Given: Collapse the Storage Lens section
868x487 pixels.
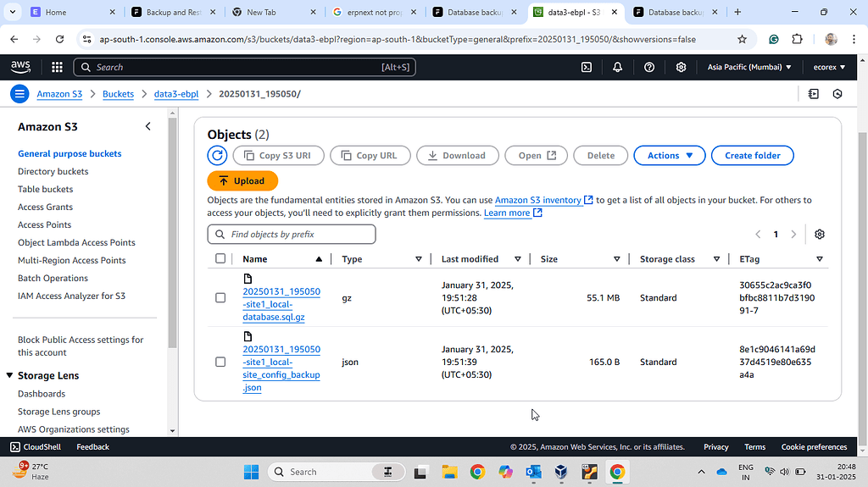Looking at the screenshot, I should (x=9, y=375).
